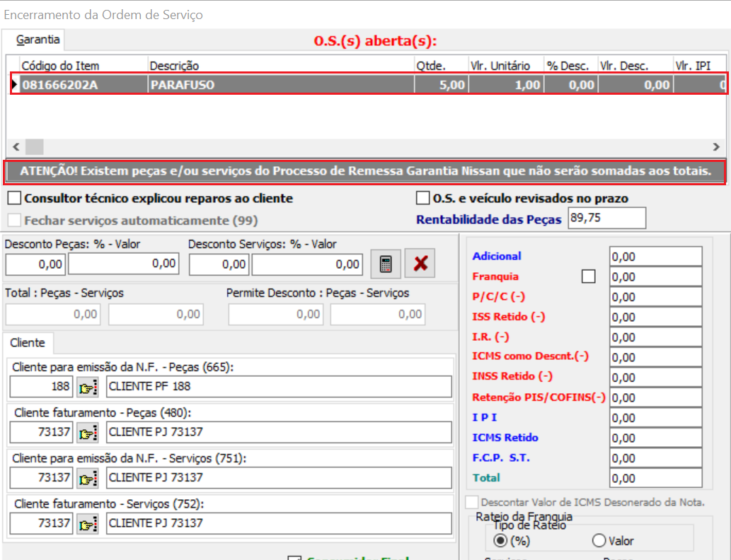Image resolution: width=731 pixels, height=560 pixels.
Task: Click the Franquia value field
Action: [x=655, y=276]
